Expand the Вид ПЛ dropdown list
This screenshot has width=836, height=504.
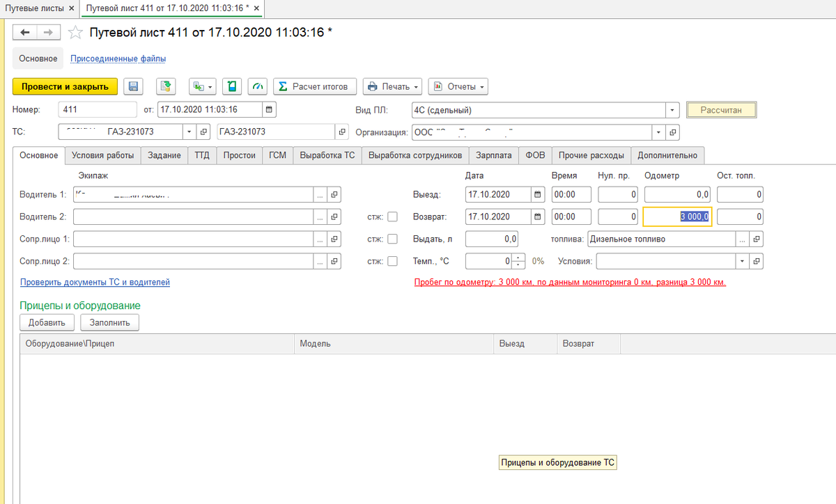point(672,110)
